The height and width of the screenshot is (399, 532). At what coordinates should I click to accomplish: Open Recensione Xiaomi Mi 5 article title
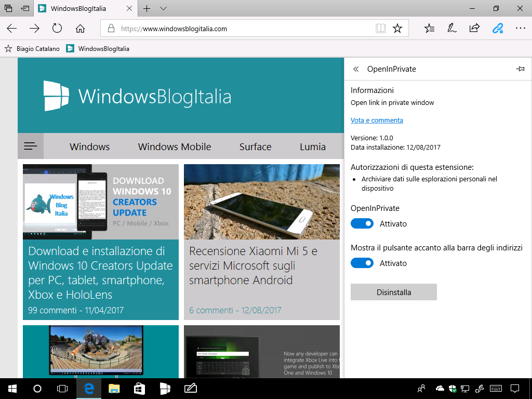(253, 265)
